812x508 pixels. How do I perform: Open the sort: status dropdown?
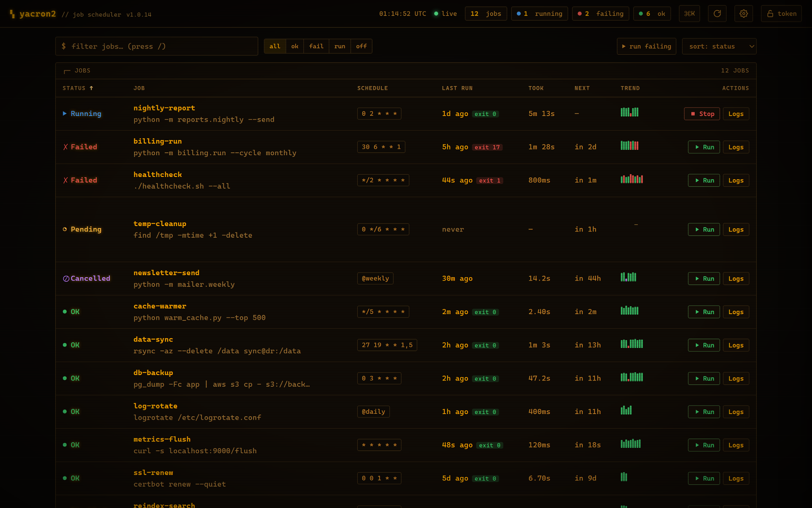[x=719, y=46]
